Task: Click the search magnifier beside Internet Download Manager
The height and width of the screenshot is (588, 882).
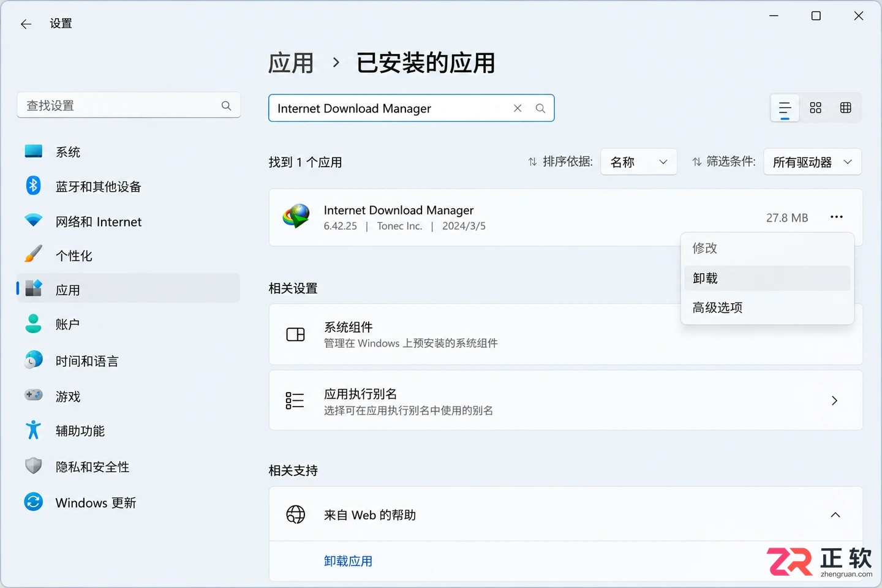Action: 540,108
